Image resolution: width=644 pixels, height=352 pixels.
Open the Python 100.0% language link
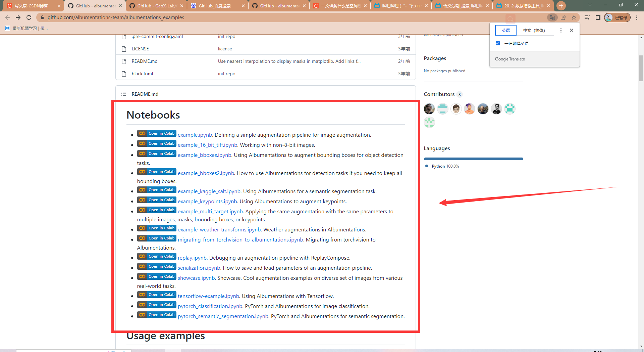point(442,166)
